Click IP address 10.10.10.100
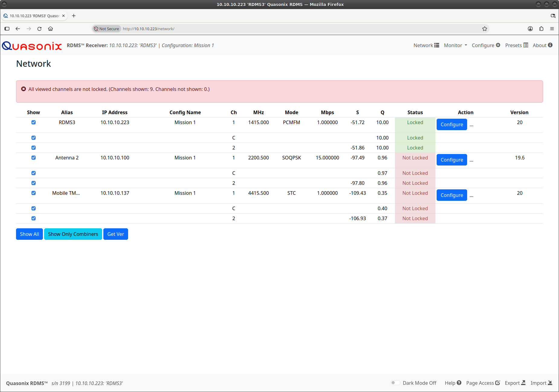Screen dimensions: 559x392 [x=115, y=158]
